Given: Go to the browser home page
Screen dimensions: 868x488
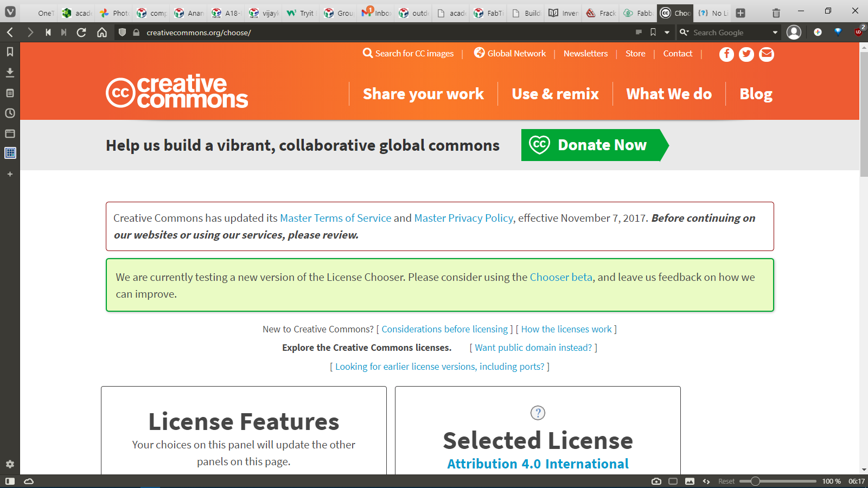Looking at the screenshot, I should (102, 33).
